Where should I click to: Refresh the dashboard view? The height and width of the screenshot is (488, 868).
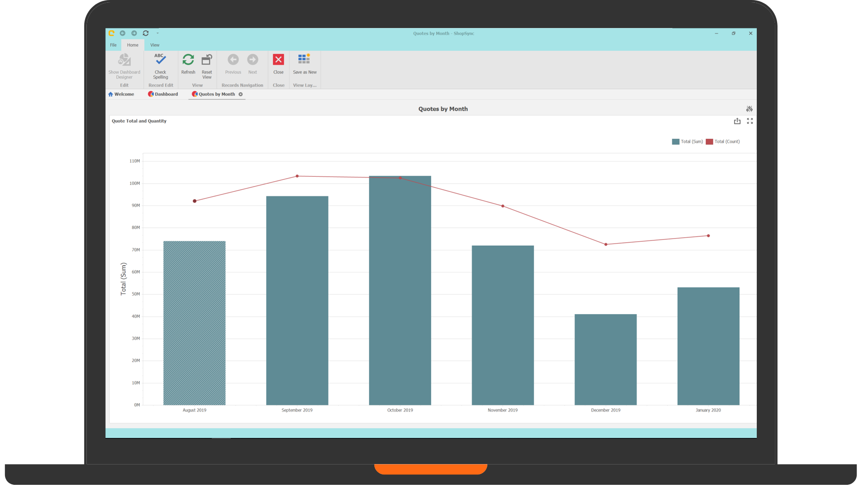(188, 60)
